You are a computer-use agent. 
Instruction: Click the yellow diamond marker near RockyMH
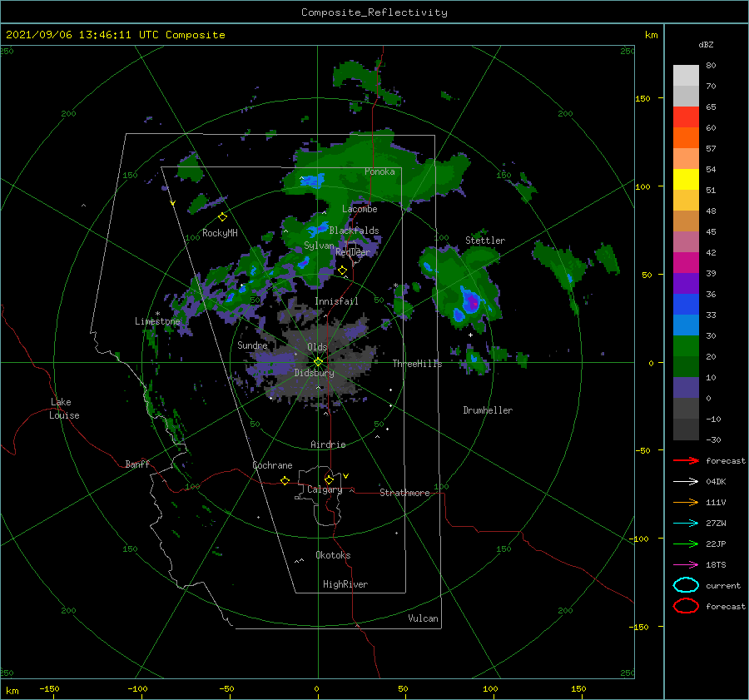(x=222, y=217)
